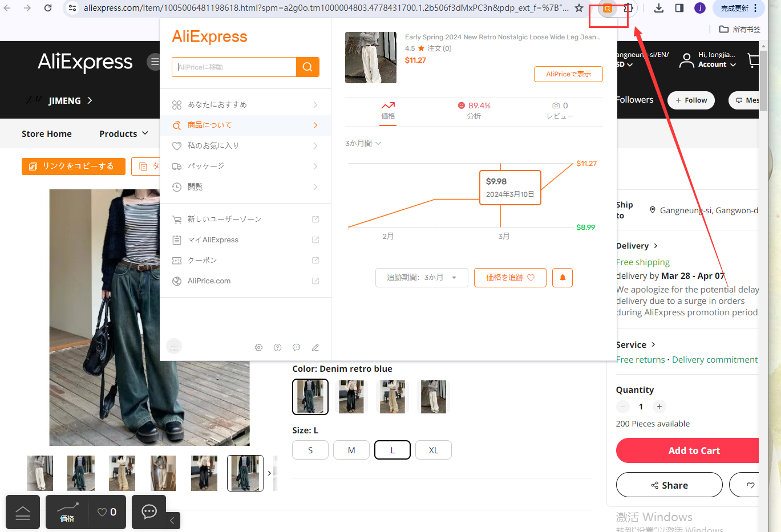Click the orange search button in the AliPrice popup
The width and height of the screenshot is (781, 532).
point(307,67)
